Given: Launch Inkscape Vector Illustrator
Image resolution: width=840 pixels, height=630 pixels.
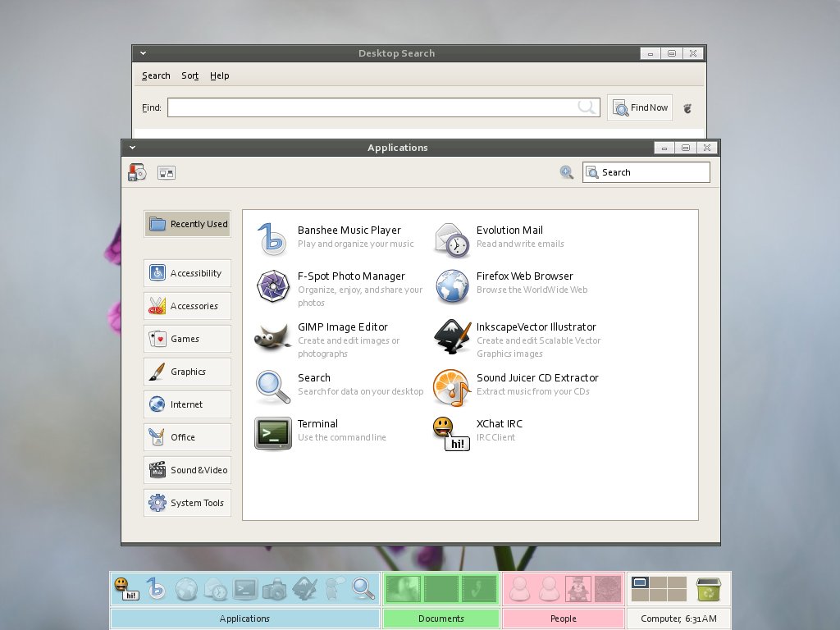Looking at the screenshot, I should coord(518,340).
